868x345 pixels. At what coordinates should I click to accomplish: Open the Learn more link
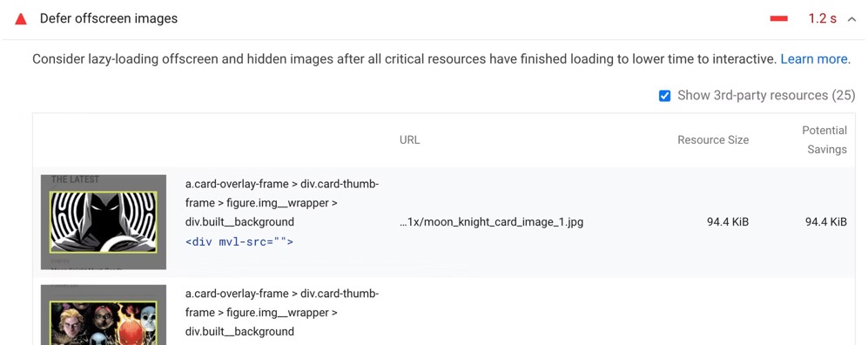click(x=814, y=59)
